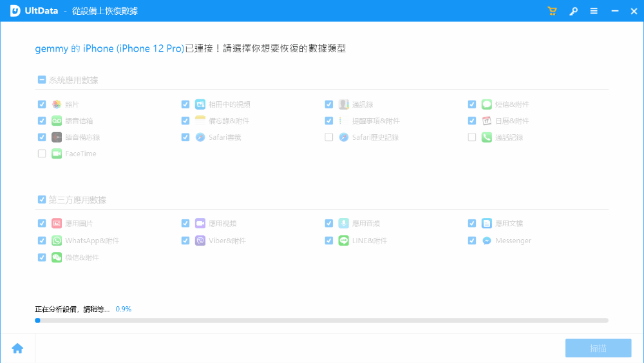Click the UltData logo in title bar
644x363 pixels.
point(15,11)
